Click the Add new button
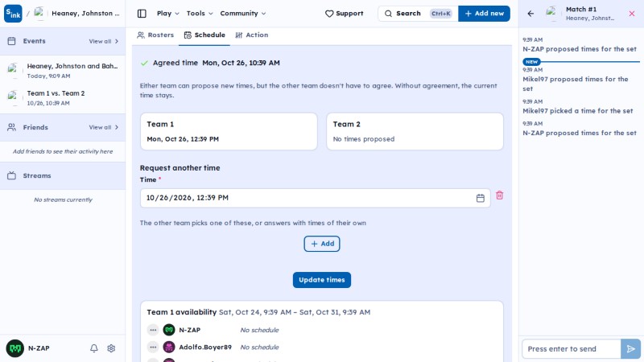This screenshot has height=362, width=644. [484, 14]
